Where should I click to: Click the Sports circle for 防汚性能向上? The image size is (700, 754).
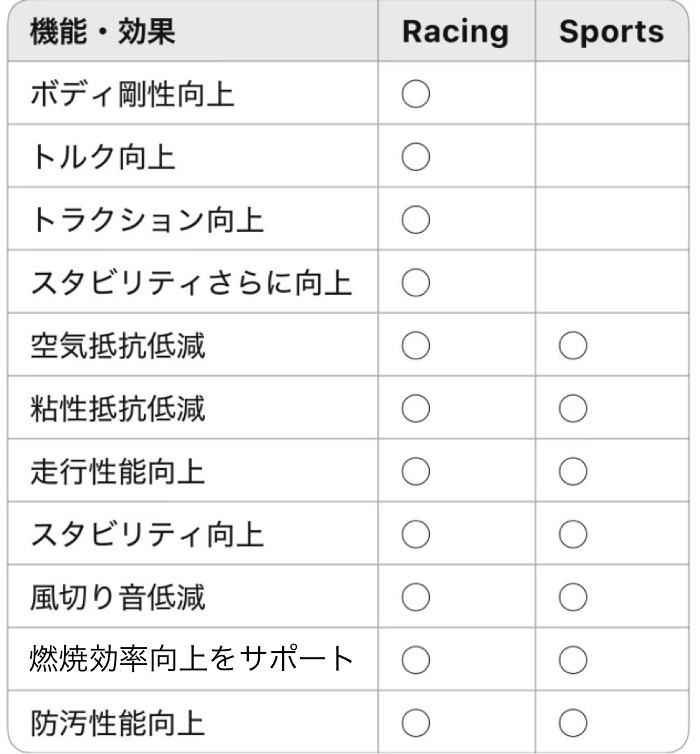(573, 723)
